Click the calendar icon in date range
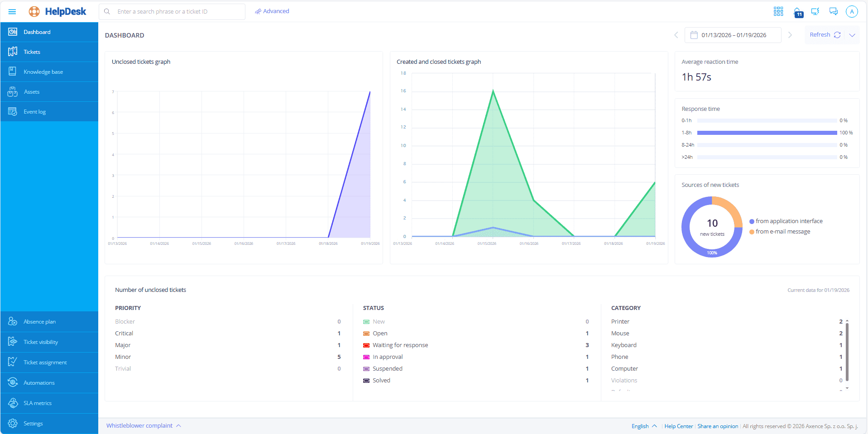Screen dimensions: 868x434 point(694,35)
